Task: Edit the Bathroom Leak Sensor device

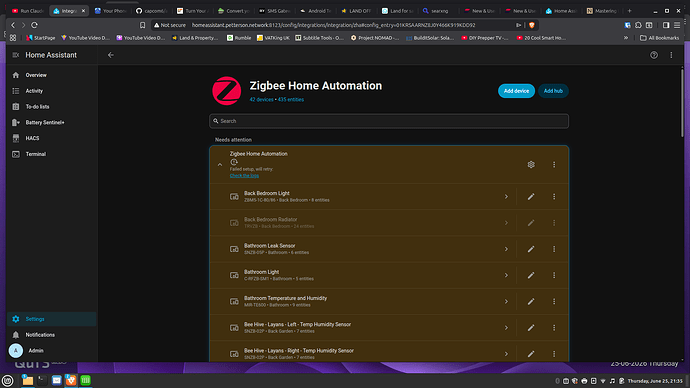Action: pos(531,249)
